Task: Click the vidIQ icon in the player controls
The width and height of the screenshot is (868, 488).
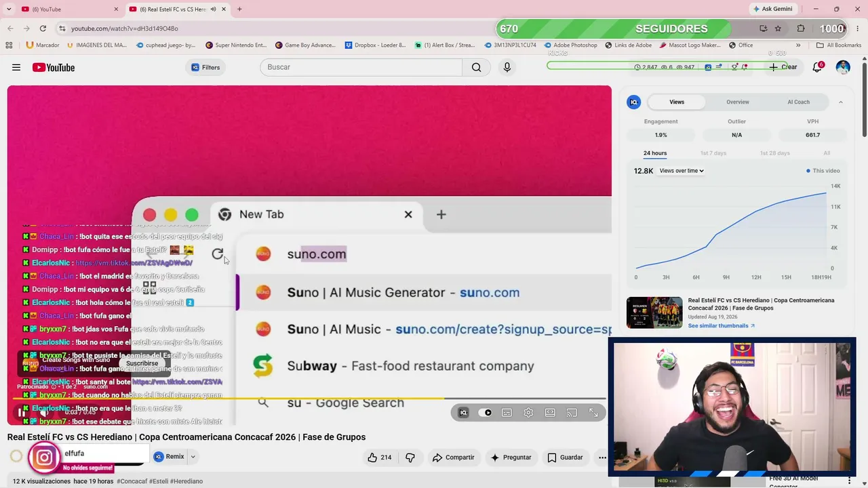Action: (463, 413)
